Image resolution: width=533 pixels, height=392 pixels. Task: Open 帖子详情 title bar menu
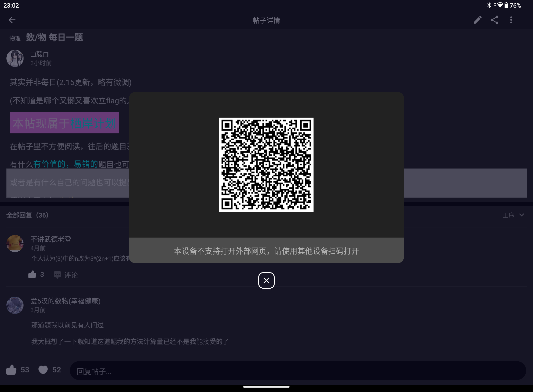coord(266,20)
